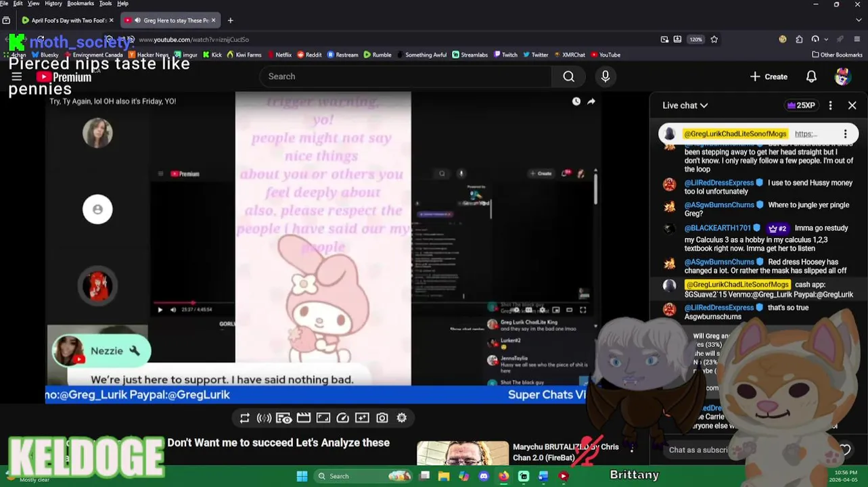
Task: Open live chat three-dot options menu
Action: 831,106
